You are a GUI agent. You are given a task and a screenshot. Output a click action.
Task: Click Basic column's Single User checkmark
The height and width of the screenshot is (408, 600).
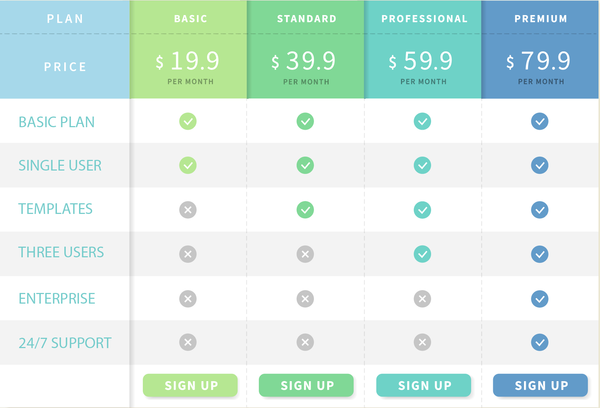click(x=188, y=165)
